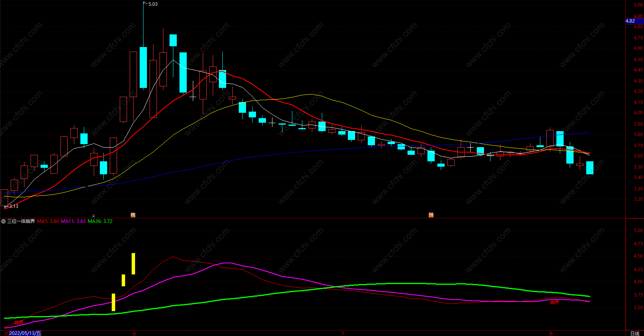
Task: Click the 2022/05/13/五 date label
Action: [x=25, y=333]
